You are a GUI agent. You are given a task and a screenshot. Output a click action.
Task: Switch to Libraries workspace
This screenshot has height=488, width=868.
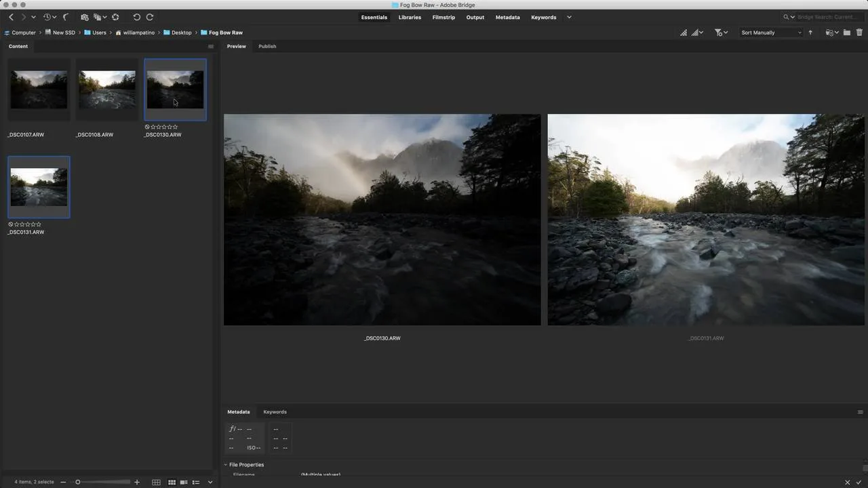(410, 17)
